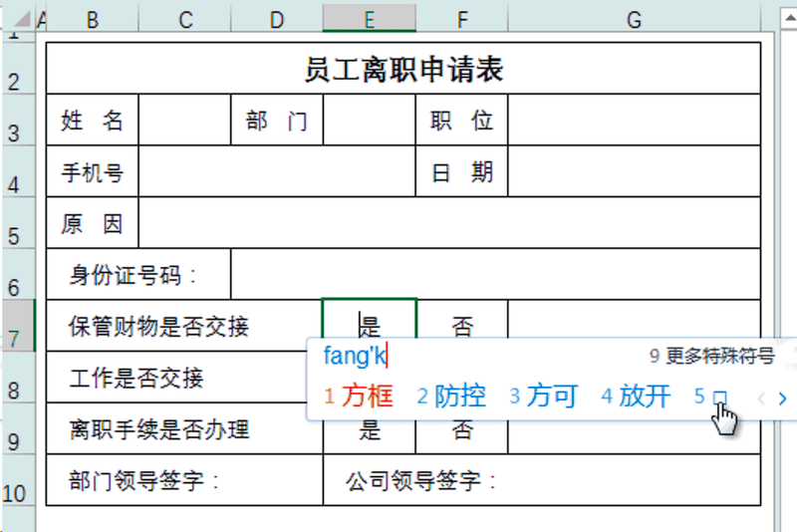Viewport: 797px width, 532px height.
Task: Click the select-all corner triangle
Action: [x=22, y=19]
